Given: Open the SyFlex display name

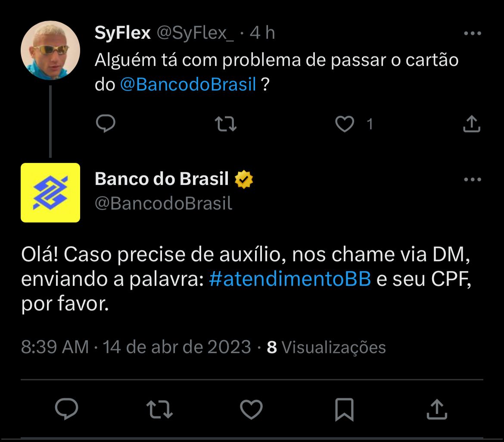Looking at the screenshot, I should coord(123,33).
